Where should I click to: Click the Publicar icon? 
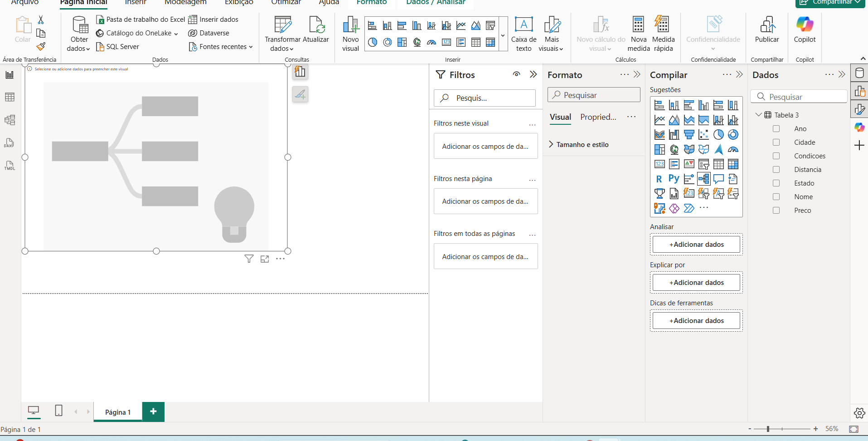(767, 24)
